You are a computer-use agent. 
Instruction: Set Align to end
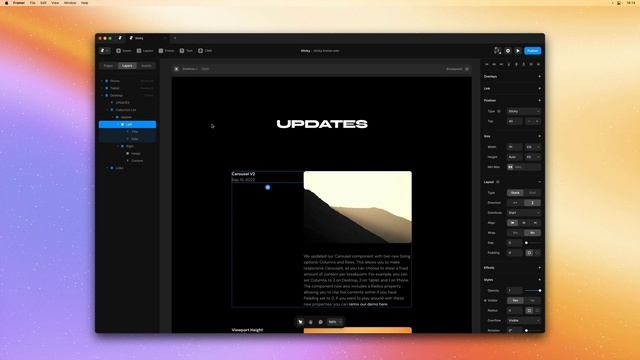535,223
